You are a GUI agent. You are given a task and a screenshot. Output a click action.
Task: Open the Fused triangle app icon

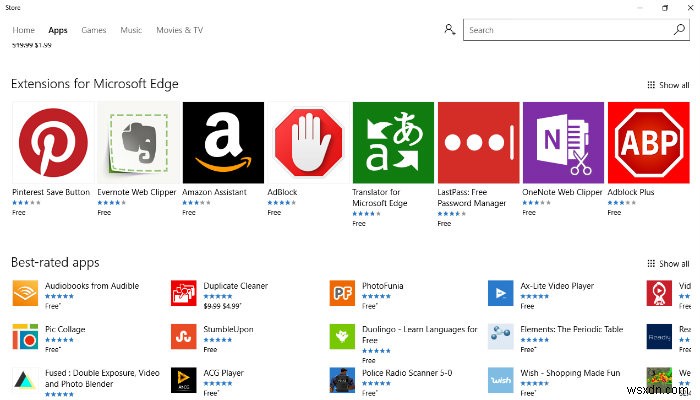click(25, 380)
